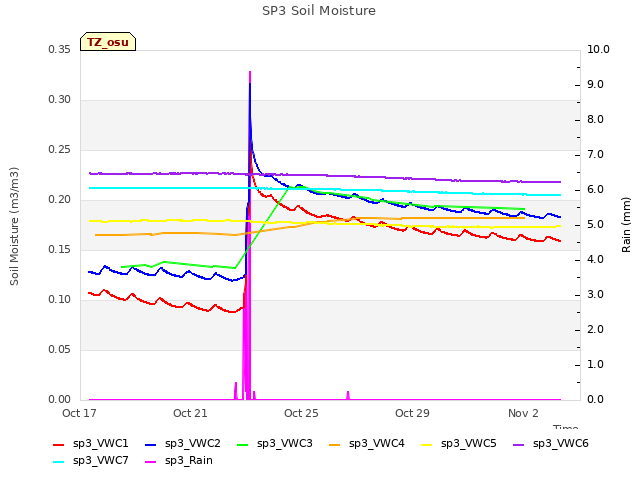Toggle sp3_VWC7 series in the legend

click(x=91, y=461)
